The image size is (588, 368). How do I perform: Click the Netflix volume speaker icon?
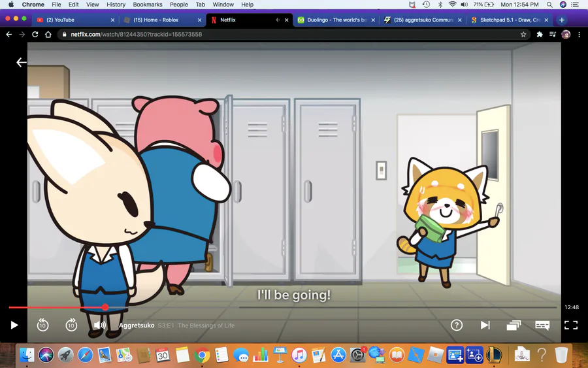100,325
